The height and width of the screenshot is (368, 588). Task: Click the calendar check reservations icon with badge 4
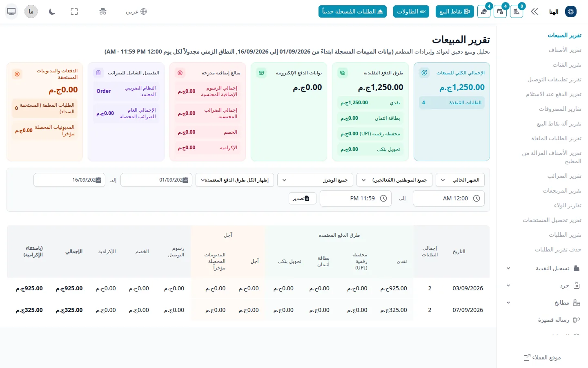point(500,11)
